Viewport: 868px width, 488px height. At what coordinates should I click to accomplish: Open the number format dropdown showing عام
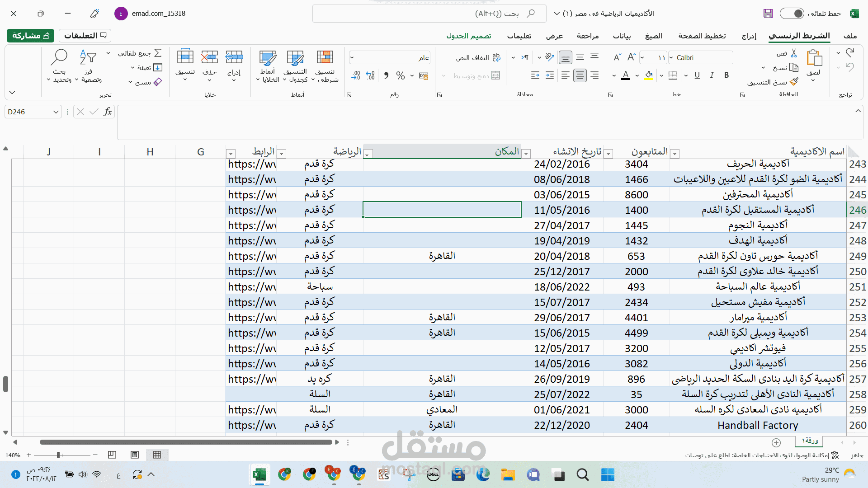[x=352, y=58]
